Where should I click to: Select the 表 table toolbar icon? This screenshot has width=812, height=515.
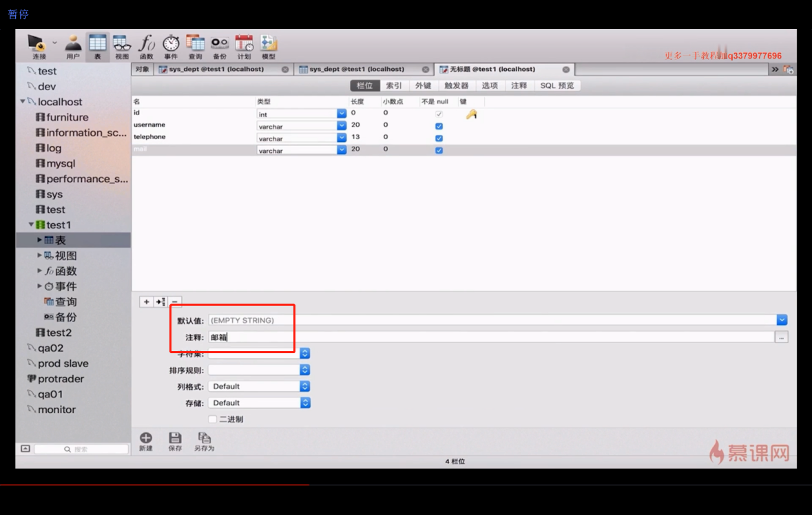click(x=97, y=47)
